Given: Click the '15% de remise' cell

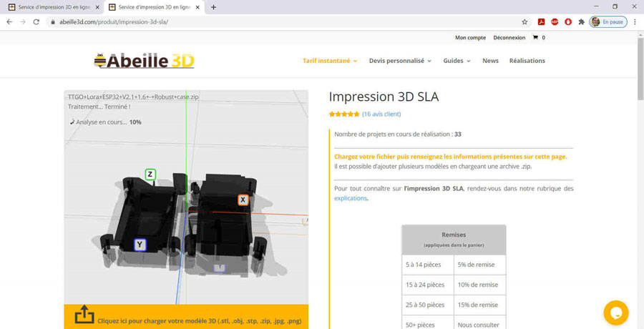Looking at the screenshot, I should coord(479,305).
